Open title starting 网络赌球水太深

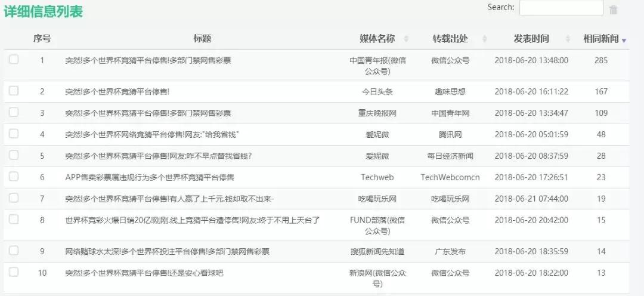click(x=167, y=251)
